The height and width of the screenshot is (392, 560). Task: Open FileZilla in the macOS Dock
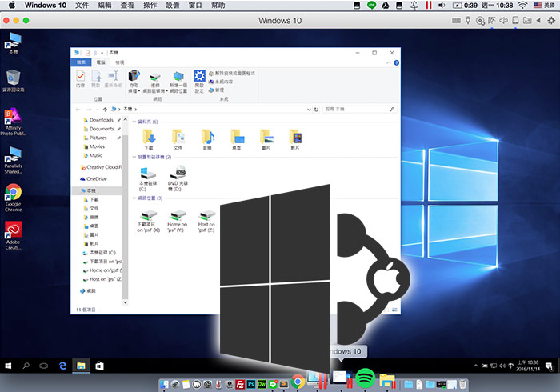point(240,384)
